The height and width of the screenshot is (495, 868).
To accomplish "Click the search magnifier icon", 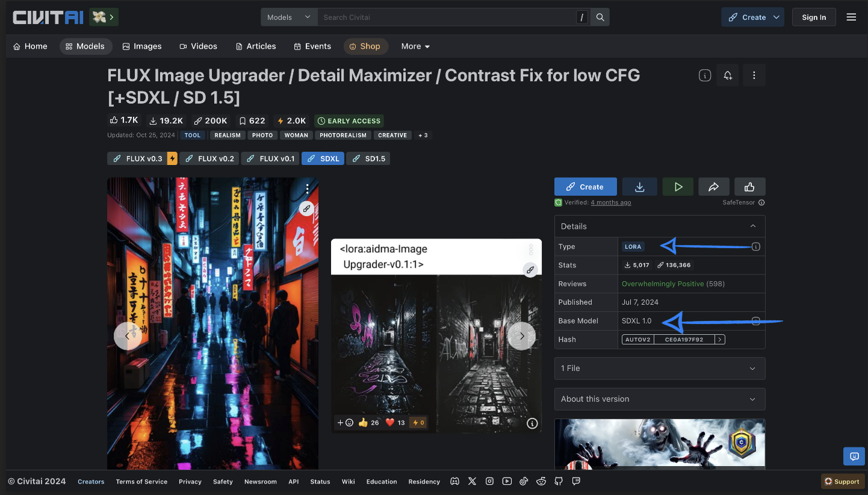I will click(x=600, y=17).
